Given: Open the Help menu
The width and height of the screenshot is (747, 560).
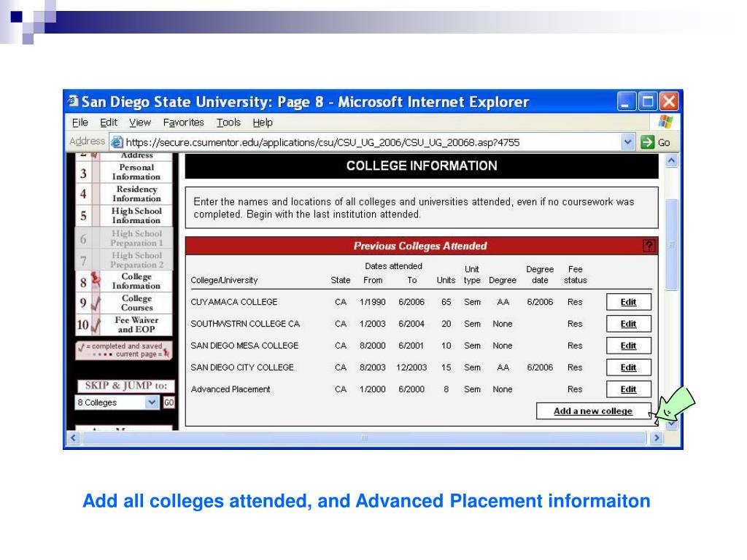Looking at the screenshot, I should [263, 122].
